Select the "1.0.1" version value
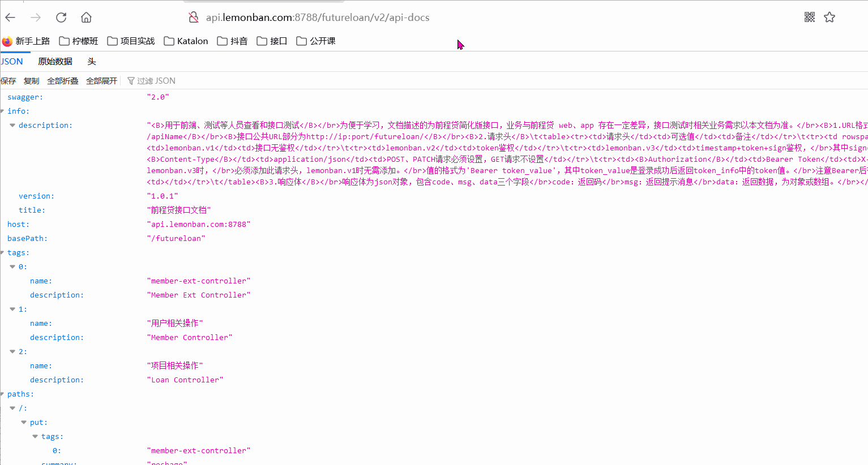This screenshot has width=868, height=465. 163,196
